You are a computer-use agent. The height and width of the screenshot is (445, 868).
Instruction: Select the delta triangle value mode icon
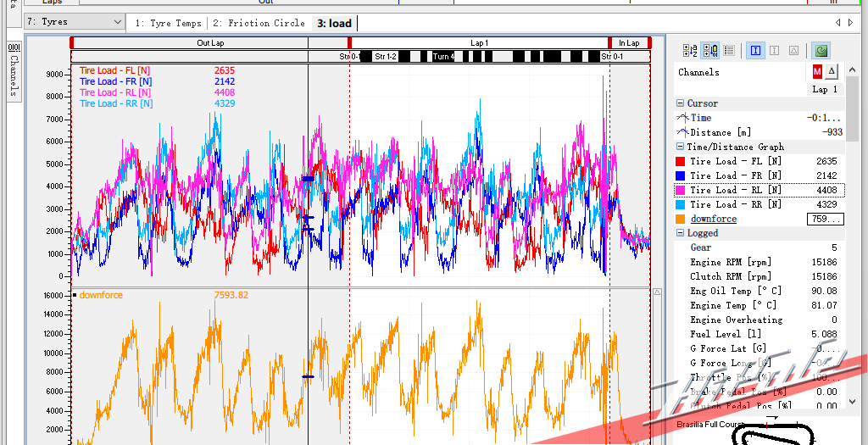coord(793,51)
